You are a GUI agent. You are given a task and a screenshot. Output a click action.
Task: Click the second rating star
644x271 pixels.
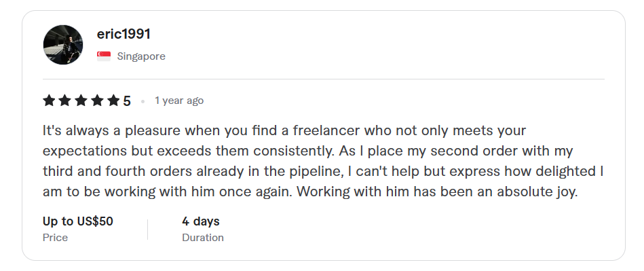(x=65, y=101)
